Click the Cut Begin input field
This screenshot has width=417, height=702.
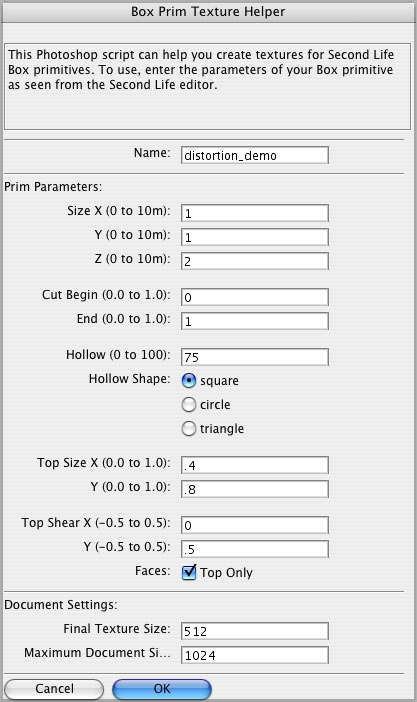255,297
